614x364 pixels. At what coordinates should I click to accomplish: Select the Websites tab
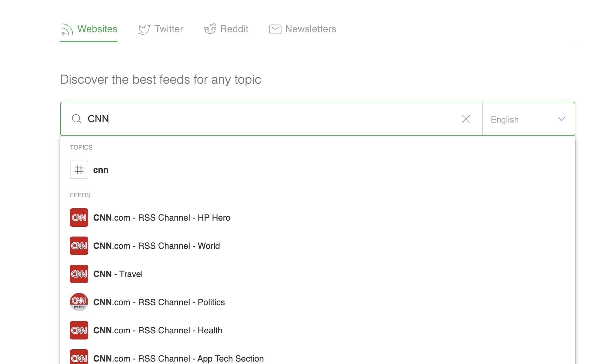pyautogui.click(x=89, y=29)
